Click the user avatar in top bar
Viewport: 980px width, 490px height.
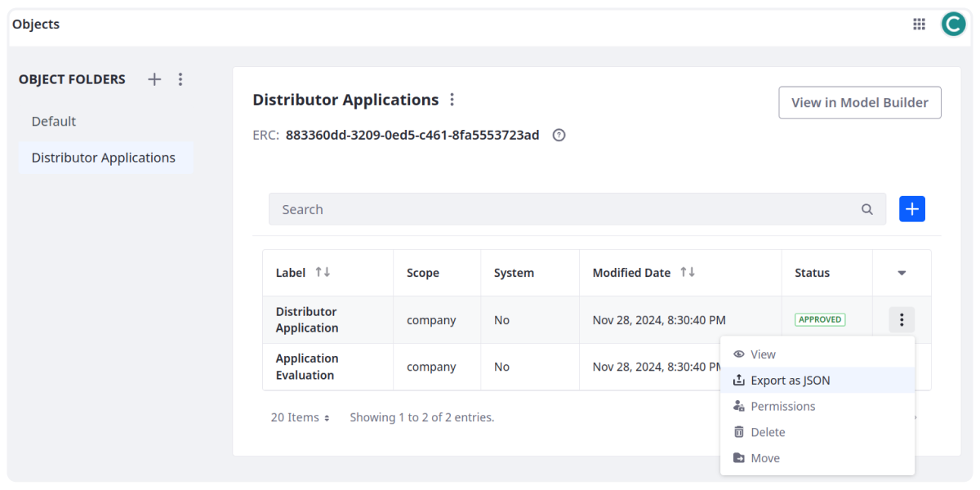[953, 24]
